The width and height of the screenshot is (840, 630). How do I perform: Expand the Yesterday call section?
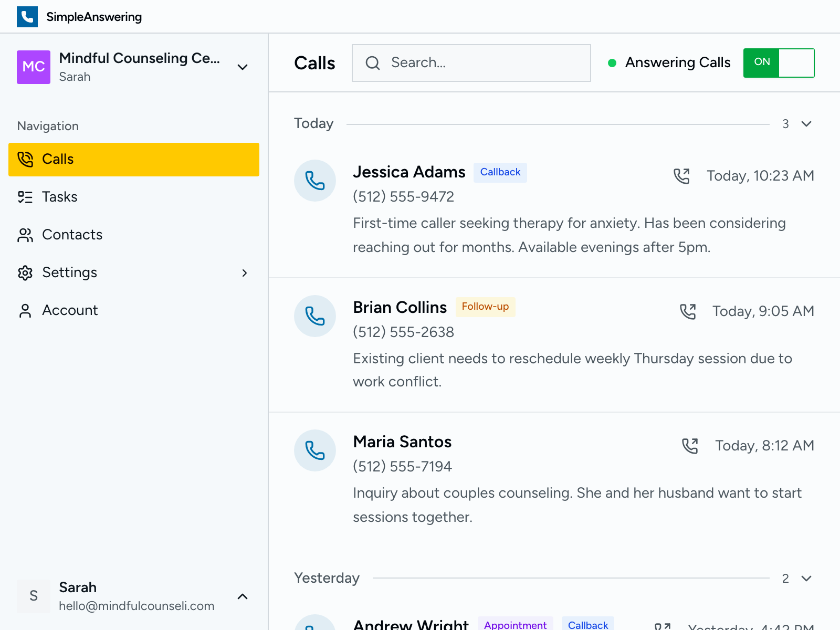805,579
